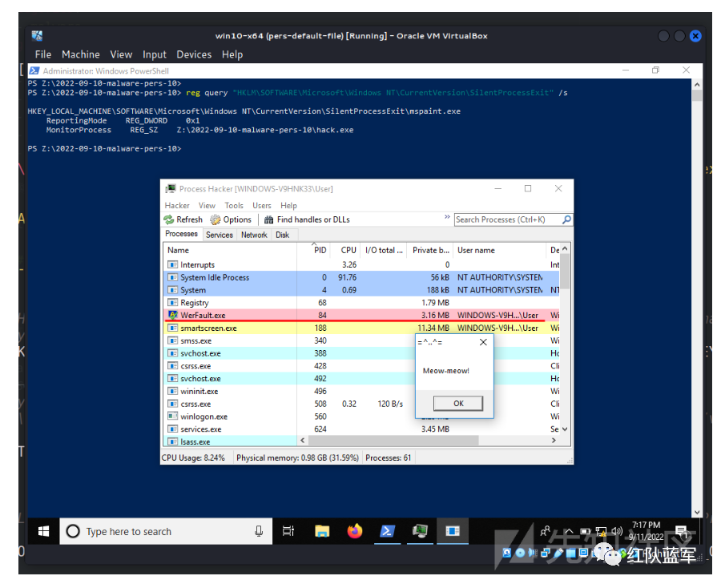Viewport: 721px width, 588px height.
Task: Click OK in the Meow-meow dialog
Action: [458, 403]
